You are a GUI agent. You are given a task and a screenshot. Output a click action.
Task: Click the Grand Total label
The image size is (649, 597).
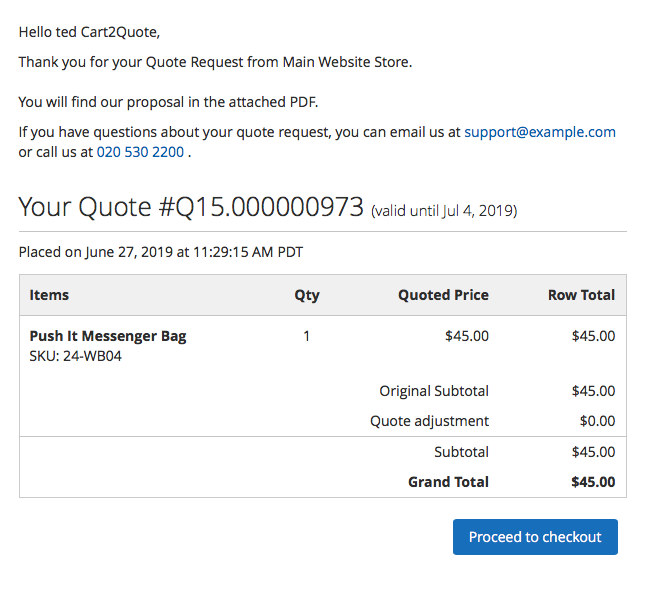(x=448, y=482)
